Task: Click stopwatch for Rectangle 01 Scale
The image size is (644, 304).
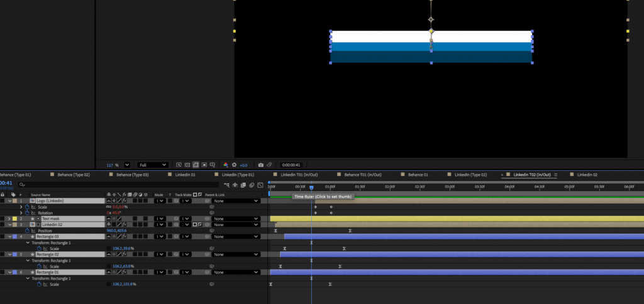Action: 39,285
